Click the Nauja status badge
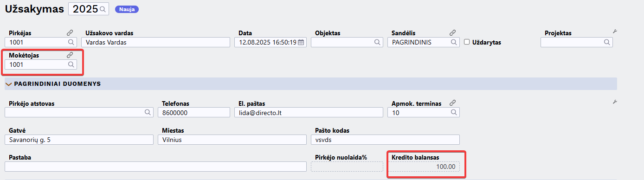This screenshot has height=180, width=644. (x=127, y=9)
